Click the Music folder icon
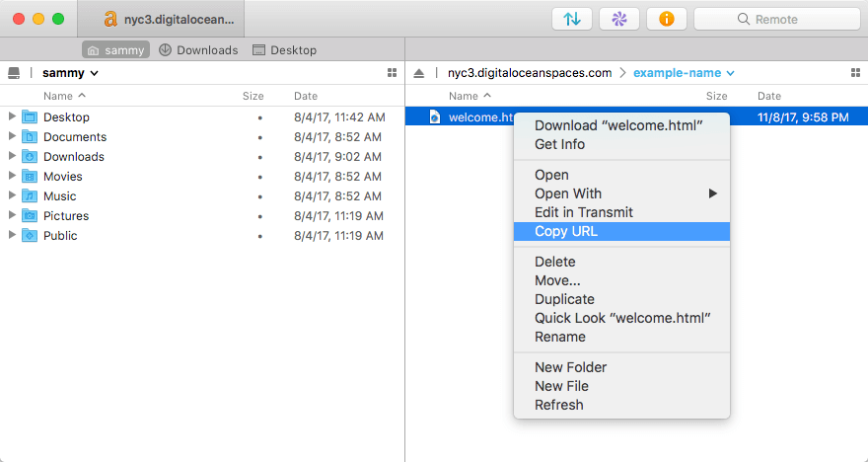The width and height of the screenshot is (868, 462). click(x=30, y=196)
